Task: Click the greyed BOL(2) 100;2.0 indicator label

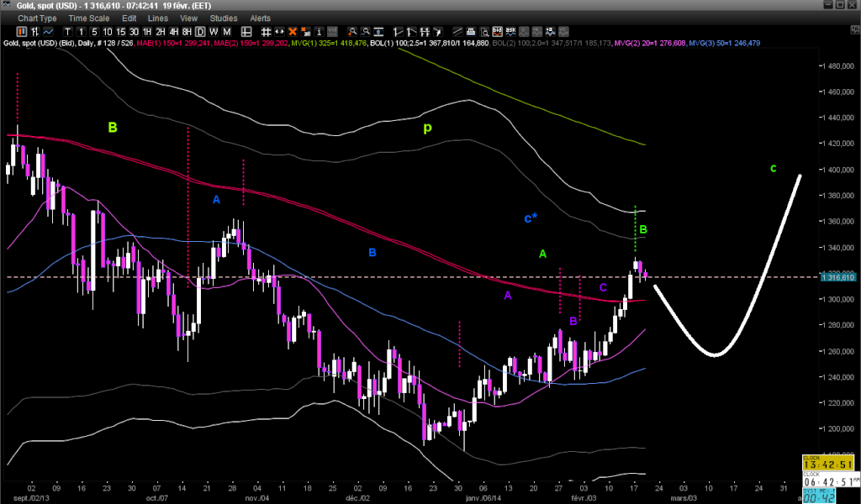Action: coord(552,43)
